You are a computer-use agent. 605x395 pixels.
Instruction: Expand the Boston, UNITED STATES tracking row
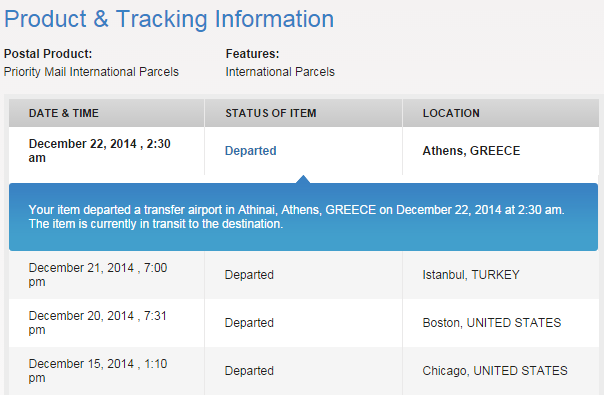304,322
